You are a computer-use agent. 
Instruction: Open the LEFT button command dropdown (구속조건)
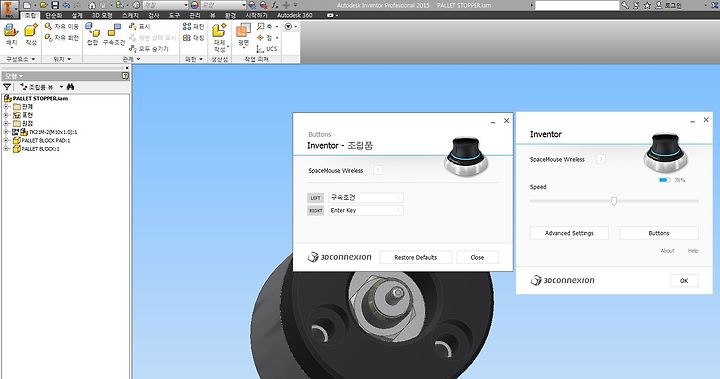click(366, 198)
